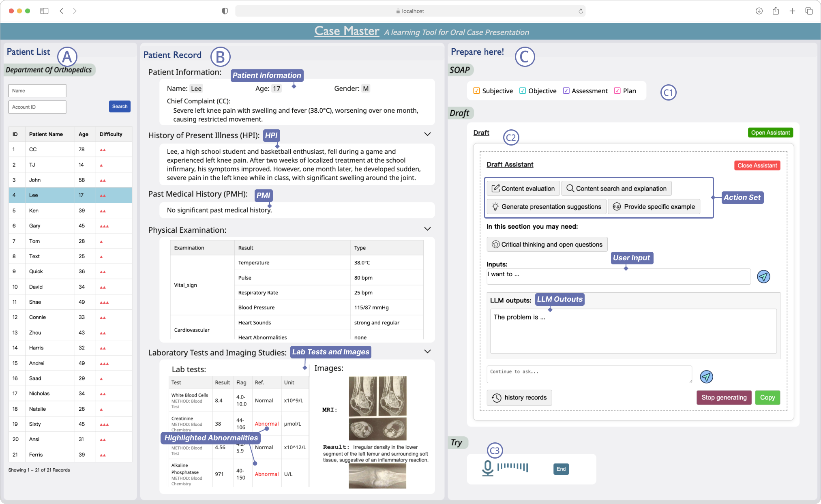The image size is (821, 504).
Task: Click the send icon beside Continue to ask
Action: tap(706, 377)
